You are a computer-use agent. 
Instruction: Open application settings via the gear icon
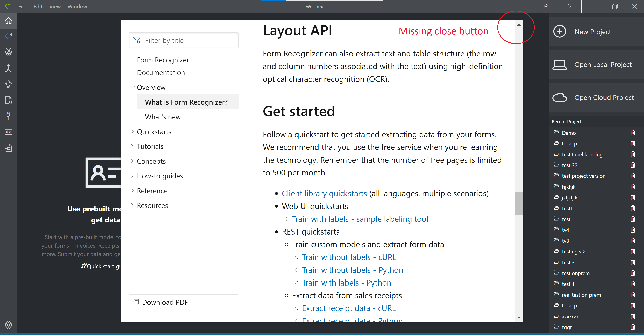8,325
